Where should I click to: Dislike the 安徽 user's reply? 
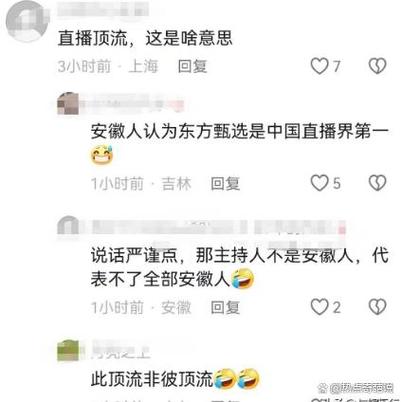pos(377,307)
